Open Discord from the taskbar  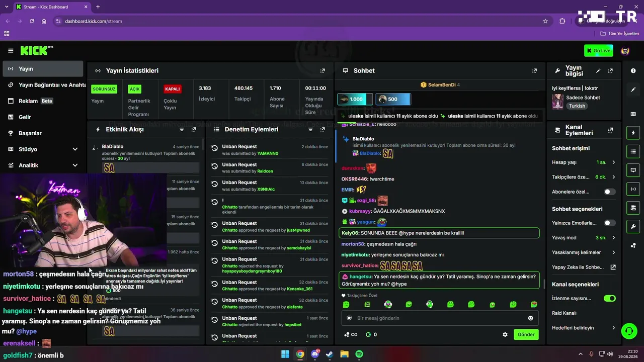pyautogui.click(x=315, y=354)
